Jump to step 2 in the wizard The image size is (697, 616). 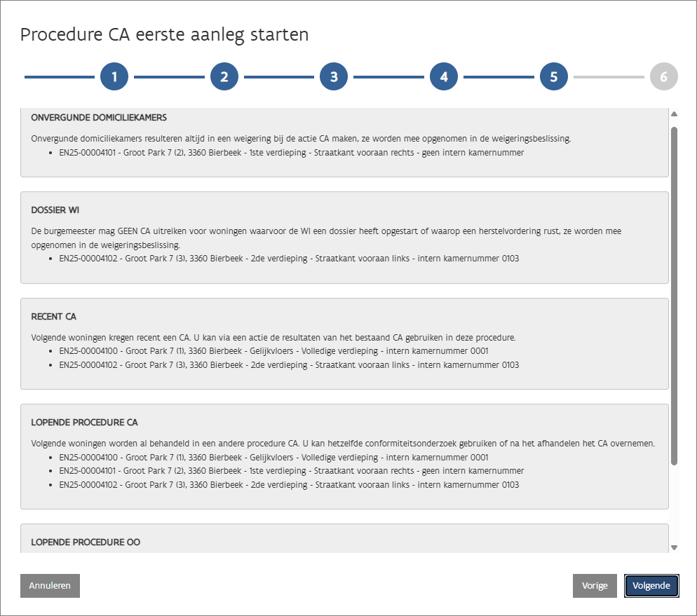point(224,76)
